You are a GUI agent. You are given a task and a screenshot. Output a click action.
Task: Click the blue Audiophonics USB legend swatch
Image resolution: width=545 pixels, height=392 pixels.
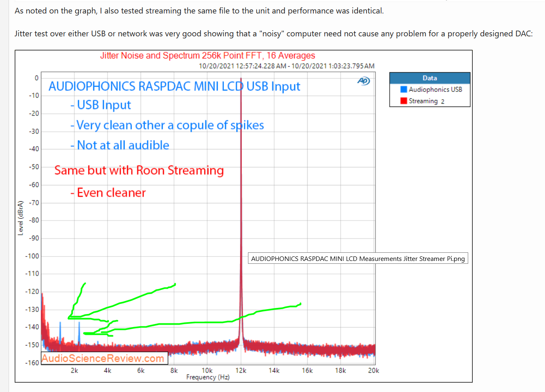[x=404, y=89]
